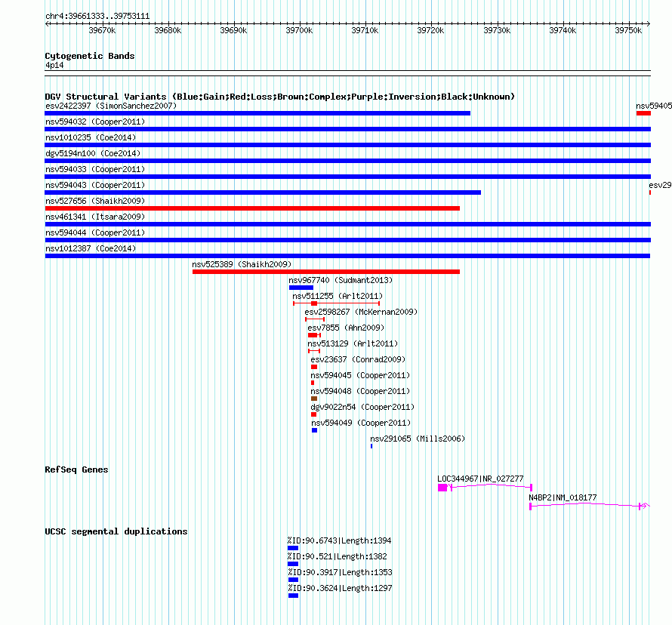Click brown nsv594048 complex variant glyph
Viewport: 672px width, 625px height.
tap(314, 399)
